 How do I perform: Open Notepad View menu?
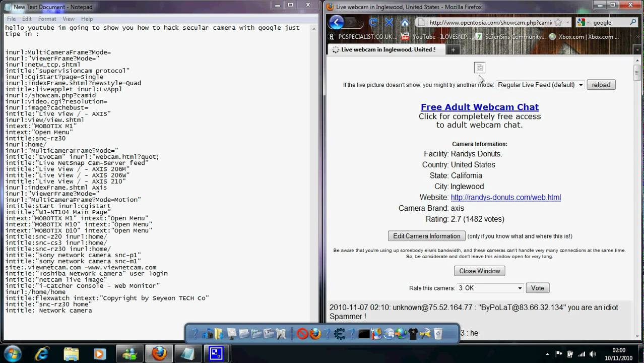pos(69,19)
